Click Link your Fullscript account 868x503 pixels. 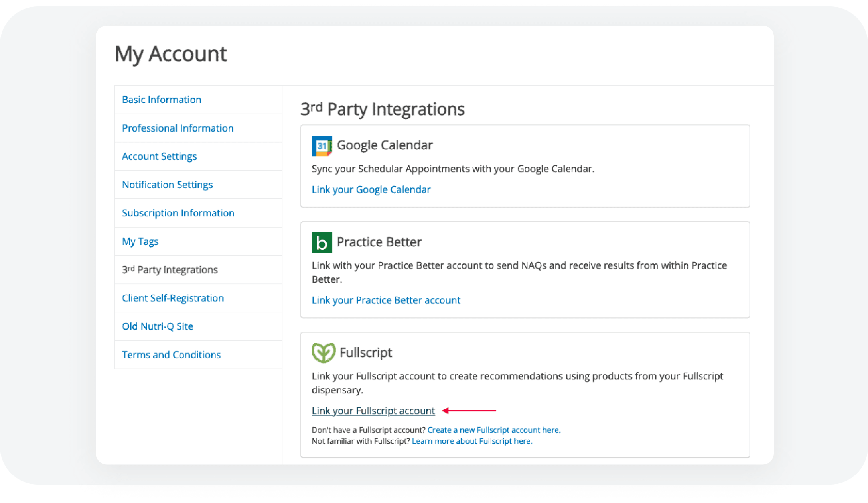tap(373, 411)
